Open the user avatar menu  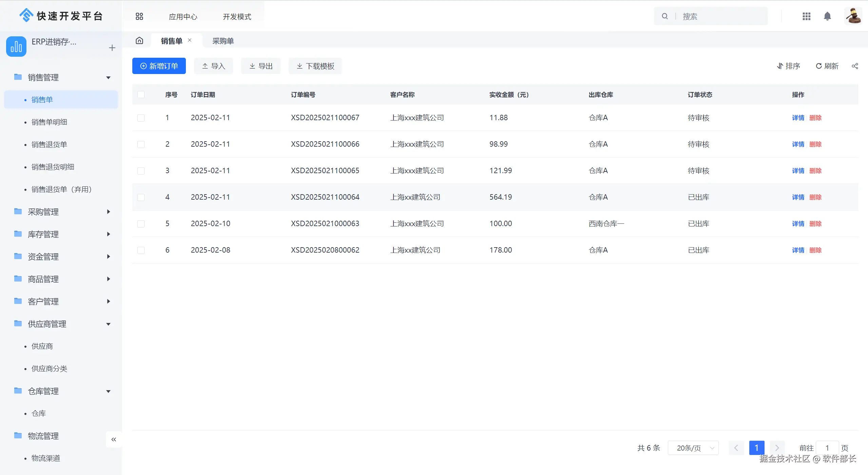pyautogui.click(x=853, y=16)
